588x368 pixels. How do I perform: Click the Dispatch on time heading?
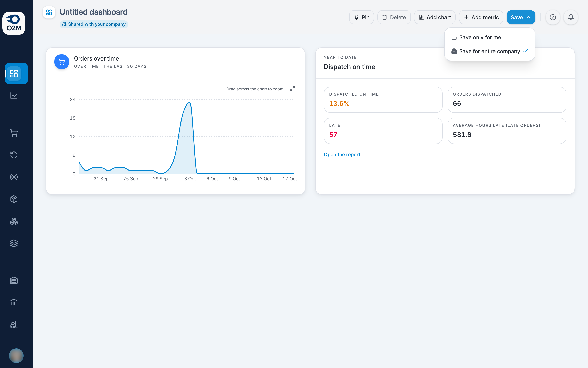pyautogui.click(x=349, y=67)
